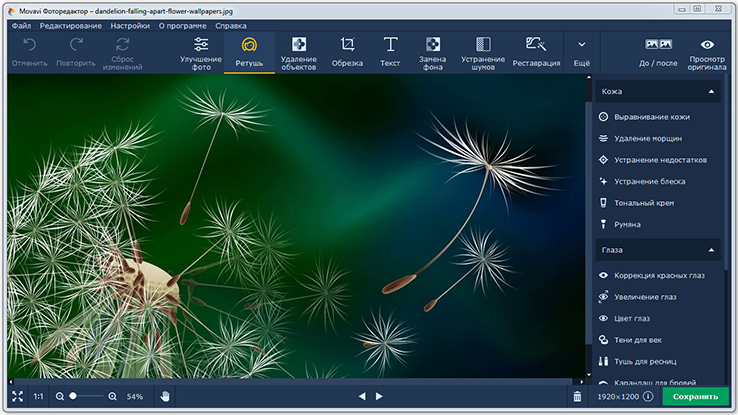The image size is (738, 415).
Task: Expand the Ещё tools dropdown
Action: pos(581,52)
